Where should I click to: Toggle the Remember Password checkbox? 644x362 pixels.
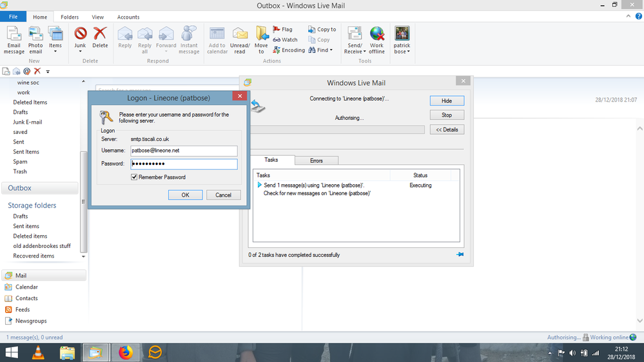tap(134, 177)
